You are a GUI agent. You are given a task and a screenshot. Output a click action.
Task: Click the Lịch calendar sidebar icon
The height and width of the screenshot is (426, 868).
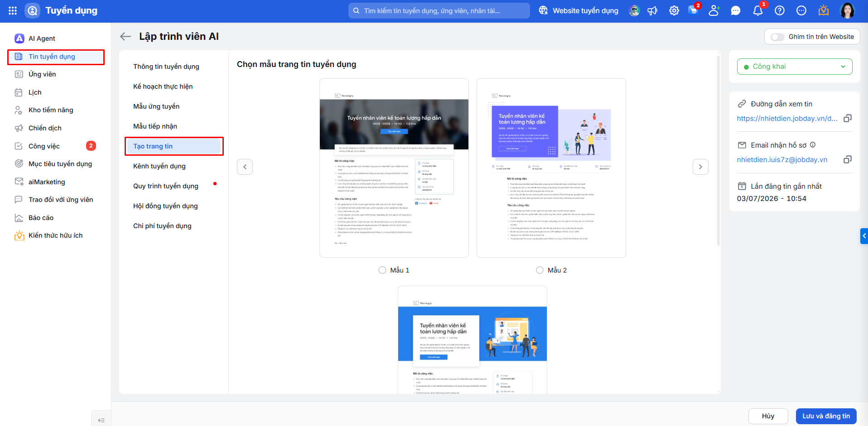click(19, 92)
